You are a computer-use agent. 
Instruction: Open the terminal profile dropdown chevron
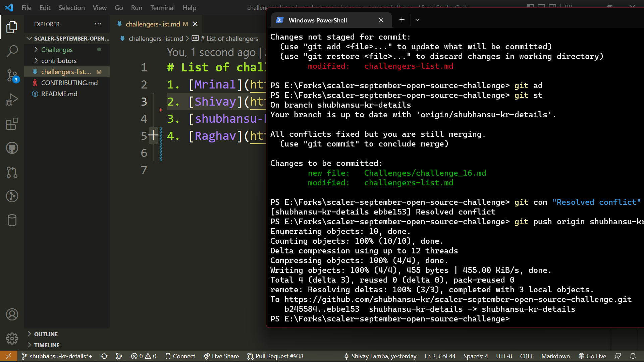click(x=417, y=20)
